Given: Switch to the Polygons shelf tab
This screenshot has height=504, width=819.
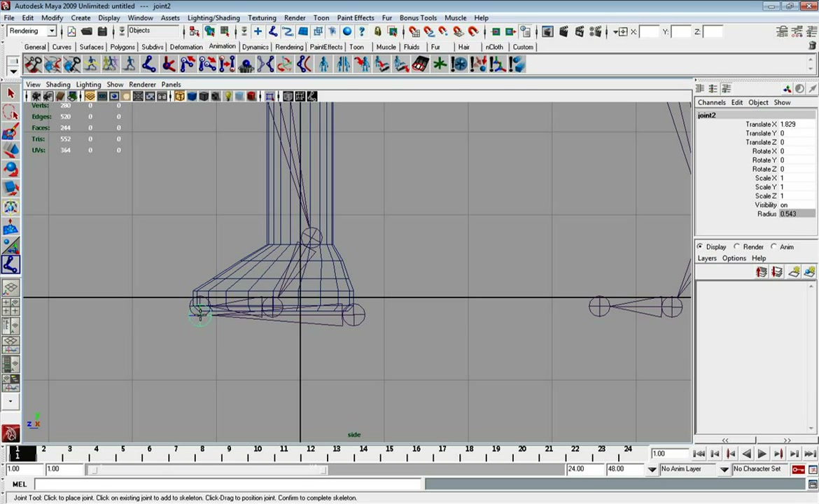Looking at the screenshot, I should (122, 47).
